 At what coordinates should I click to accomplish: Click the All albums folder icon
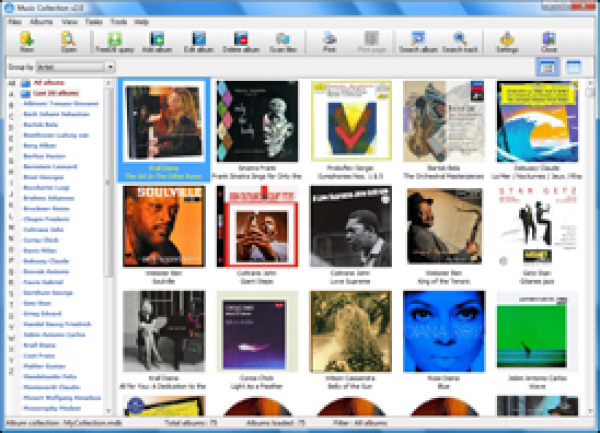click(x=26, y=83)
